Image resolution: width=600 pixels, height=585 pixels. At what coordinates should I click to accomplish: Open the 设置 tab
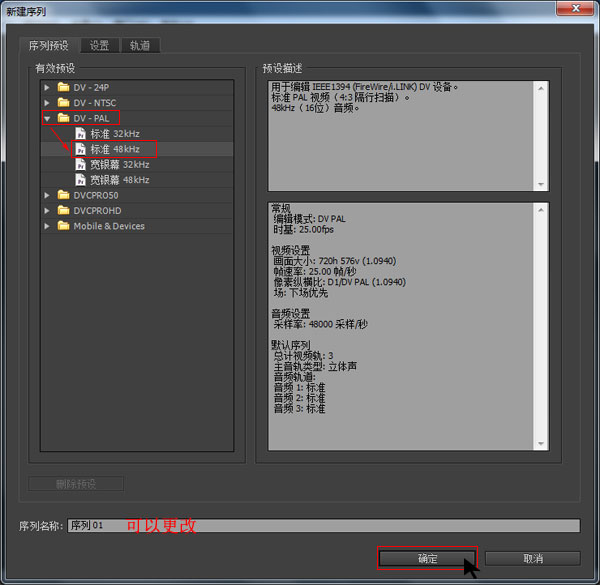(x=99, y=46)
